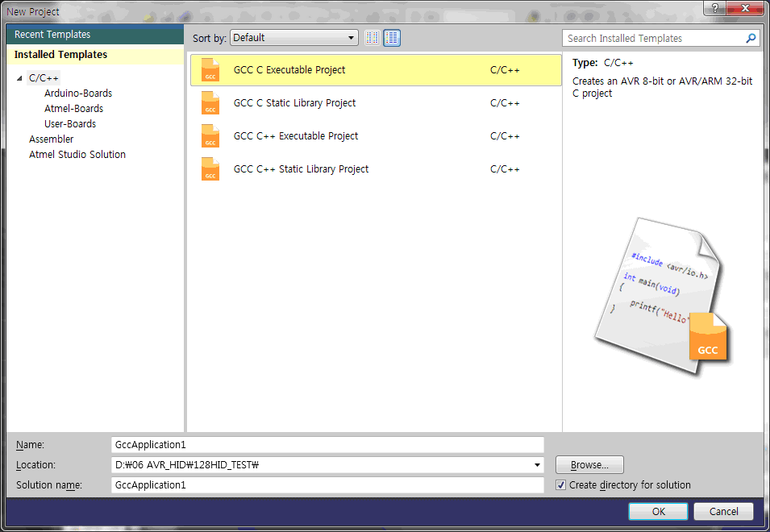Click the project Name text field

(327, 445)
